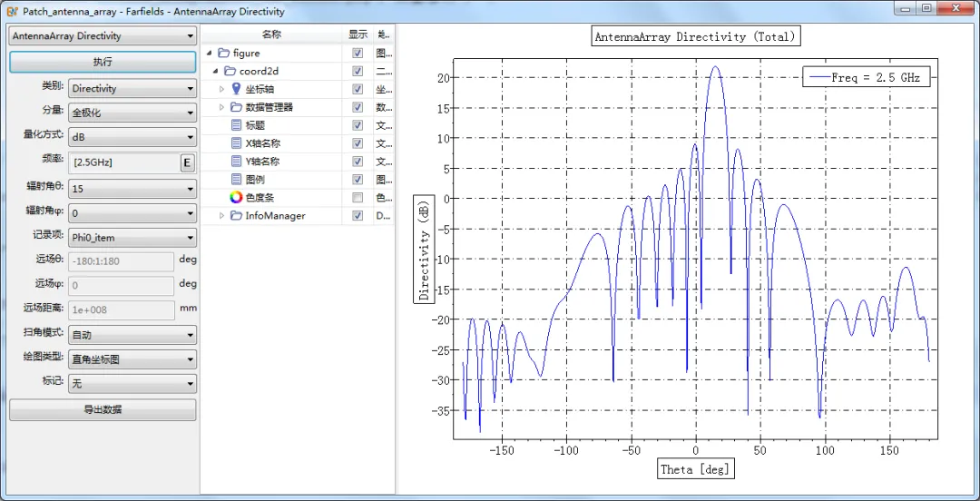Click the 显示 column header
This screenshot has height=501, width=980.
358,34
